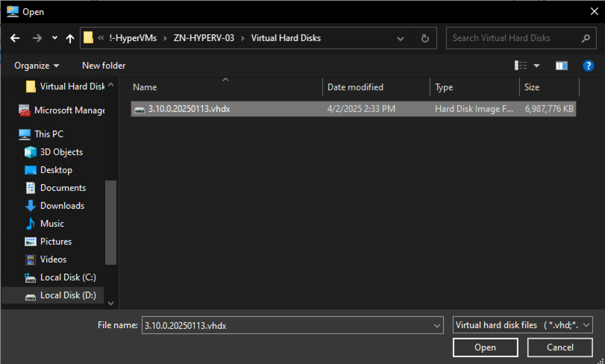Click the Search Virtual Hard Disks field
The image size is (605, 364).
(513, 38)
